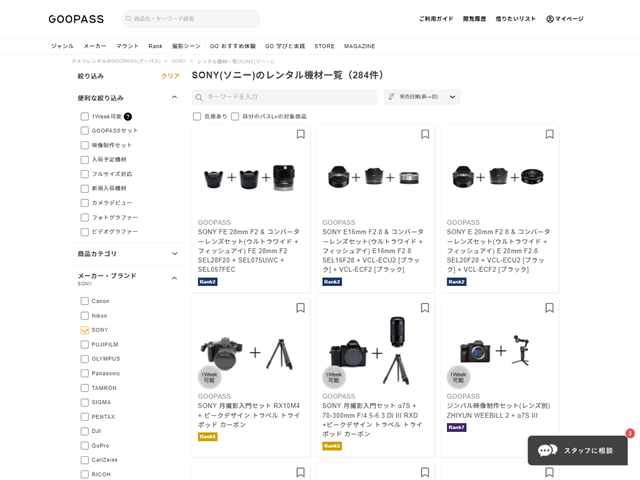Collapse the メーカー・ブランド section
This screenshot has width=640, height=480.
click(174, 278)
